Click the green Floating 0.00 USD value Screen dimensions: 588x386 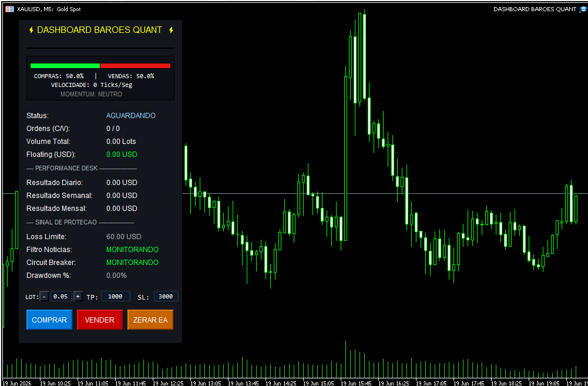pyautogui.click(x=122, y=154)
